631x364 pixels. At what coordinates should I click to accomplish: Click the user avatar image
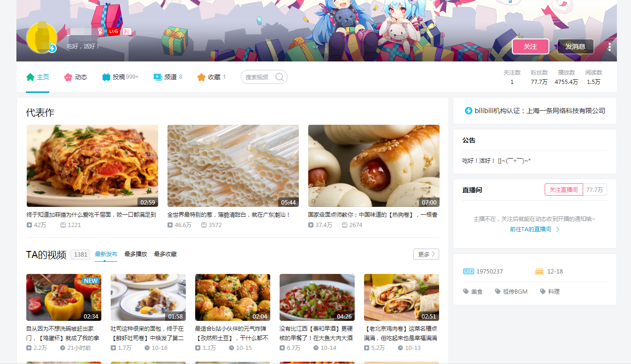click(x=41, y=38)
